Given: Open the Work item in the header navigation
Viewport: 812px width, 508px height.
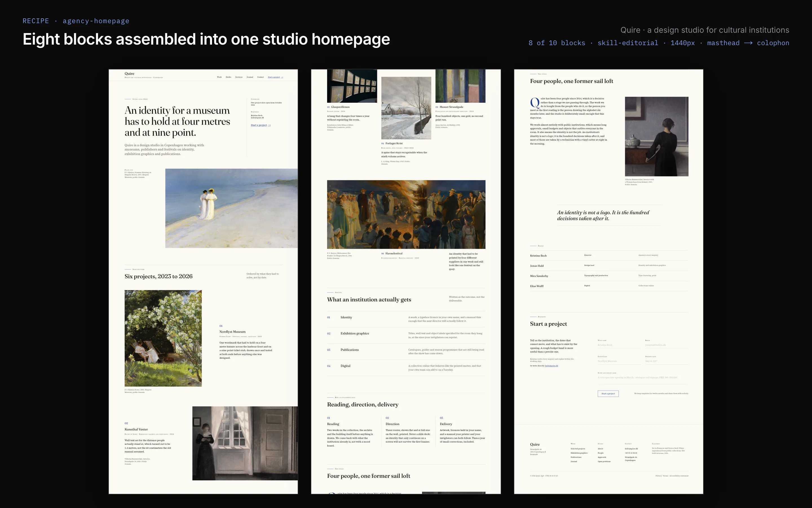Looking at the screenshot, I should (219, 77).
